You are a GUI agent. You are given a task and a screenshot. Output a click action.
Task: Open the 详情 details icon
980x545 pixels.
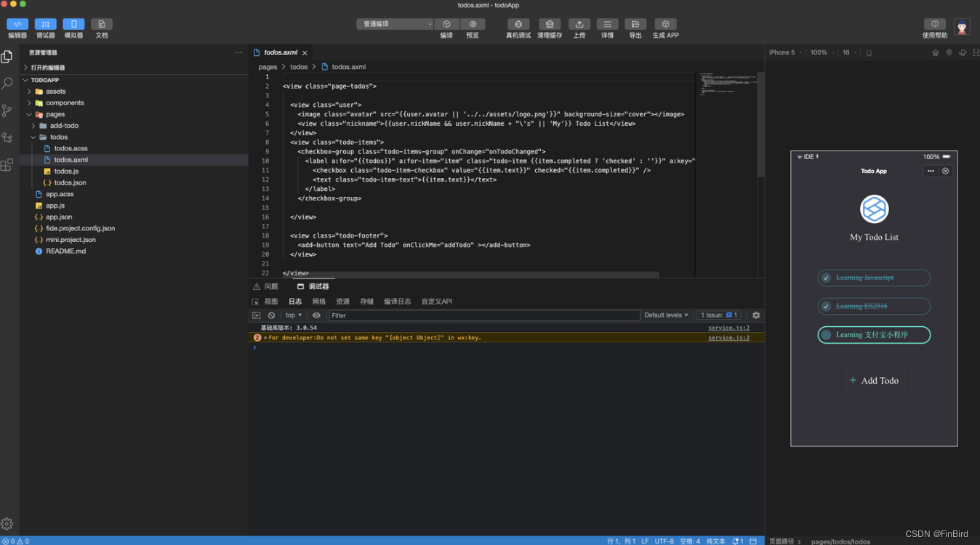[x=607, y=24]
